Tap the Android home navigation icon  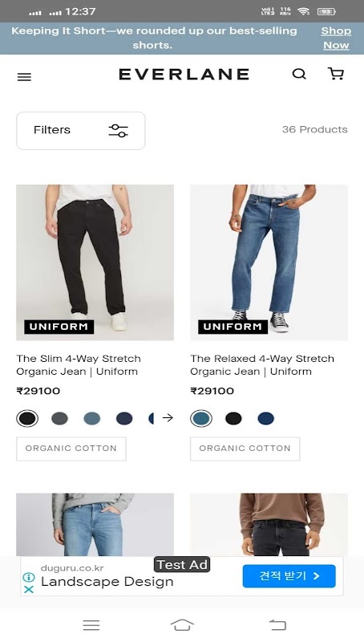182,625
